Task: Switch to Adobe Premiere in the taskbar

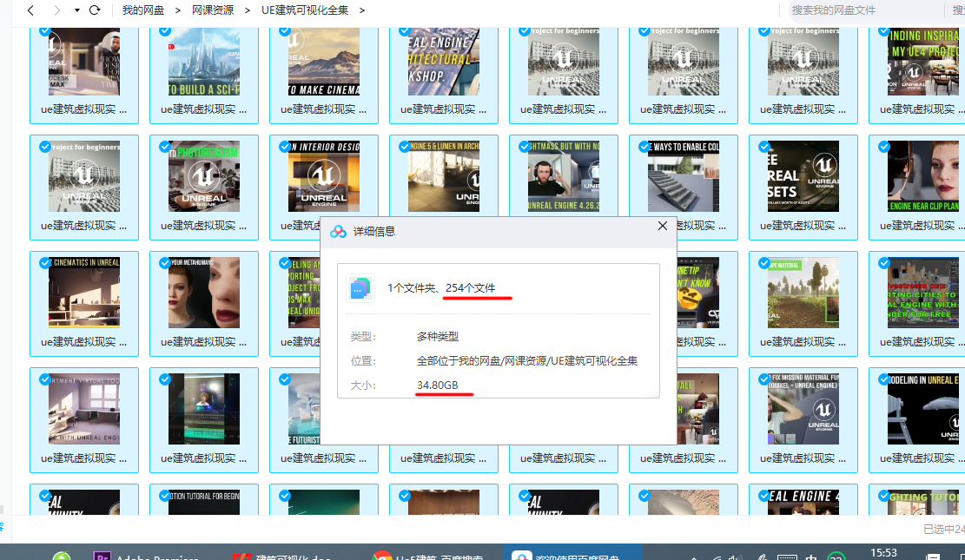Action: click(x=146, y=556)
